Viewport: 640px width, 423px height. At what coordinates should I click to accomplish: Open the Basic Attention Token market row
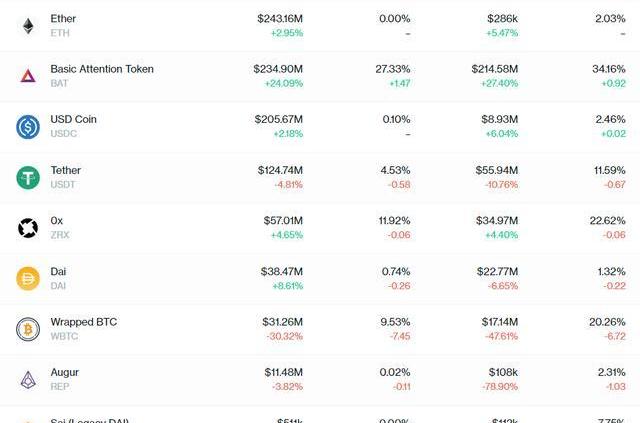320,76
